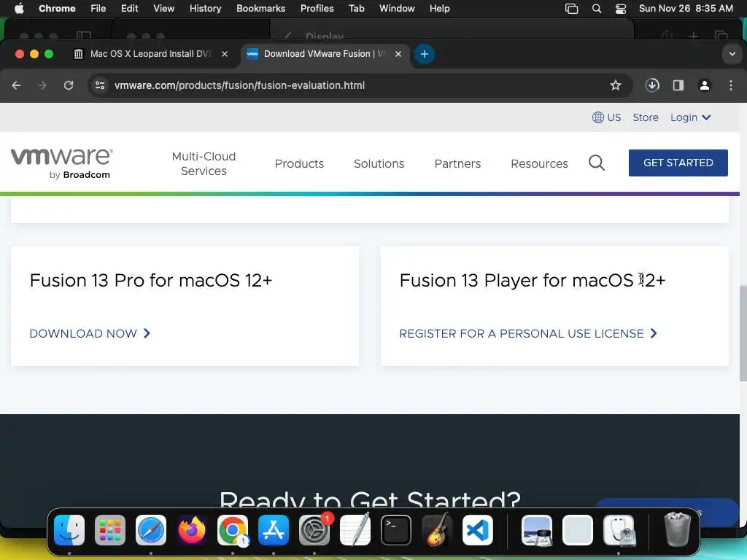The width and height of the screenshot is (747, 560).
Task: Open Visual Studio Code from the Dock
Action: coord(478,530)
